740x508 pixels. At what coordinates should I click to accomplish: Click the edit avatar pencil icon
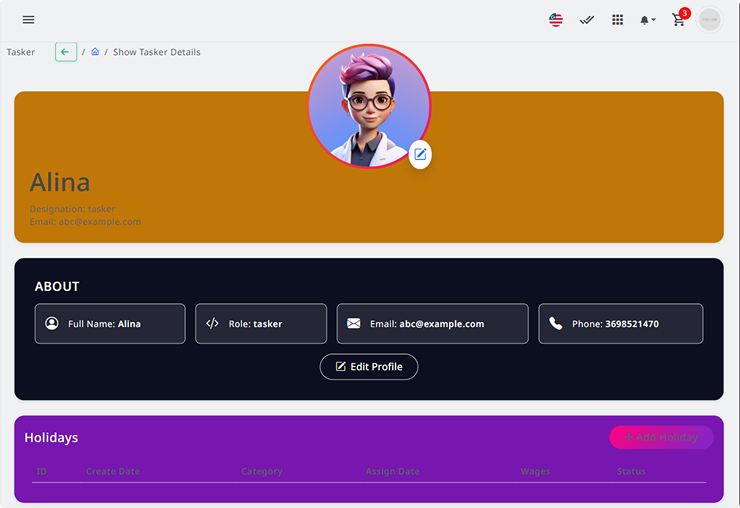420,154
